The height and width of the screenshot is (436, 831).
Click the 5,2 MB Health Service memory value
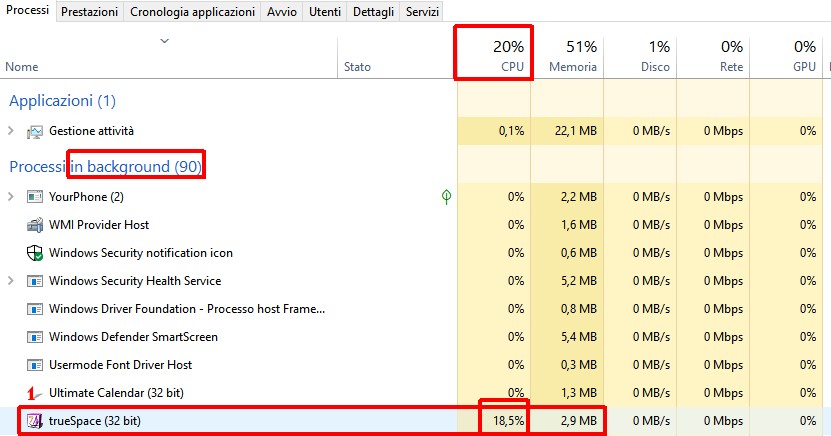[579, 281]
